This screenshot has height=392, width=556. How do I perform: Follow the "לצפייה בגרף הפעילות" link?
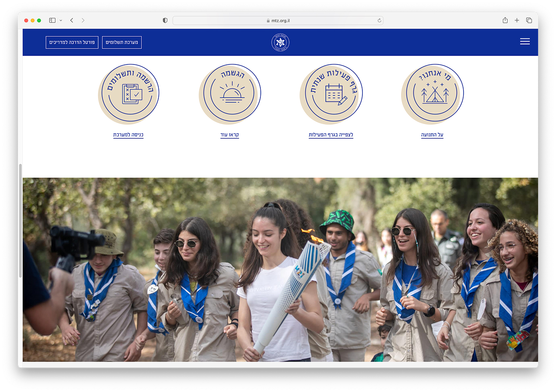click(331, 135)
